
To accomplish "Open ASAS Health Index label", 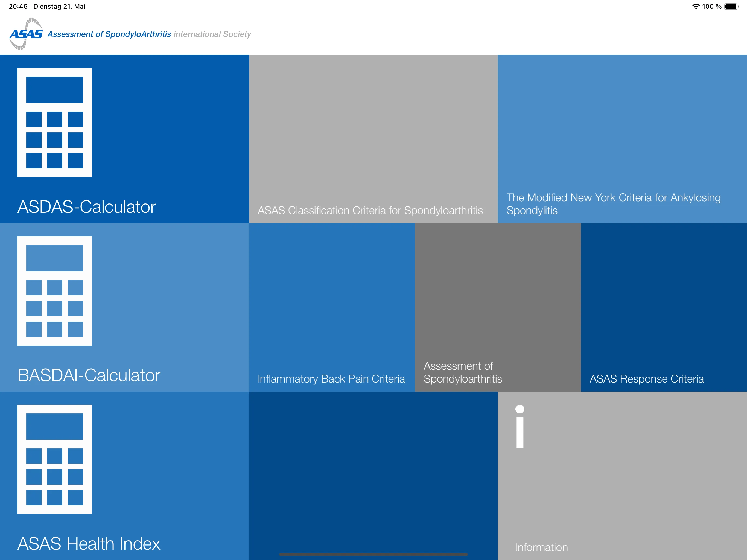I will pyautogui.click(x=89, y=543).
